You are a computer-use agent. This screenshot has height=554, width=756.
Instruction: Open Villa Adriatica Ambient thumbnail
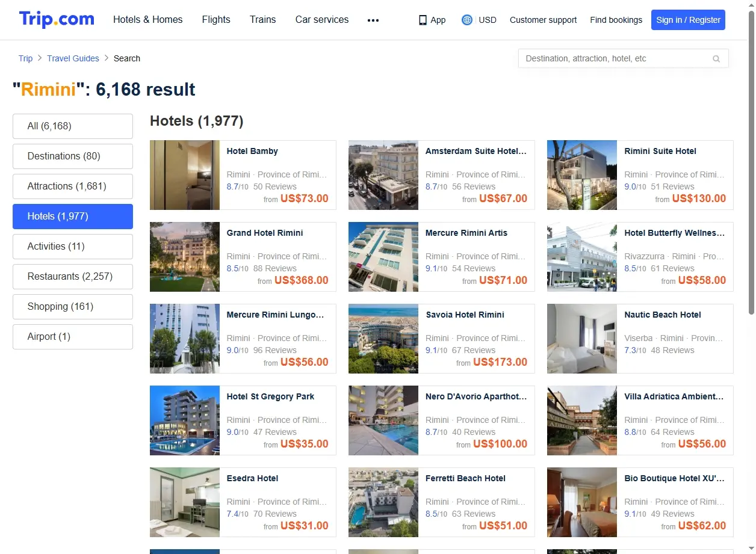[x=582, y=420]
